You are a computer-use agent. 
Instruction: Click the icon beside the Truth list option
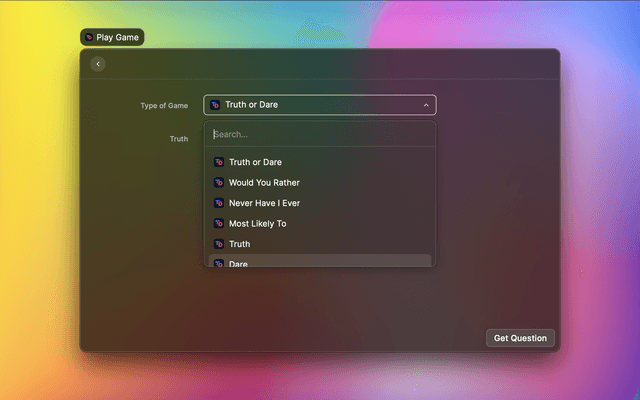point(218,244)
